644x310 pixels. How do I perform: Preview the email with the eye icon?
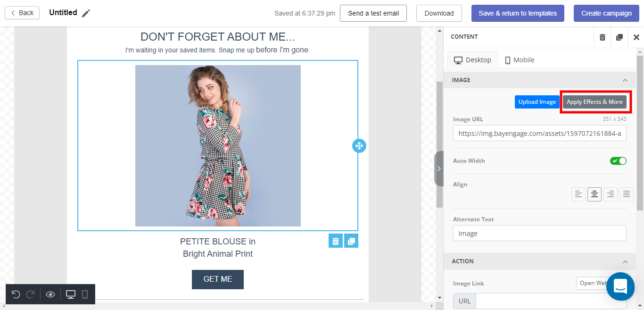[50, 294]
